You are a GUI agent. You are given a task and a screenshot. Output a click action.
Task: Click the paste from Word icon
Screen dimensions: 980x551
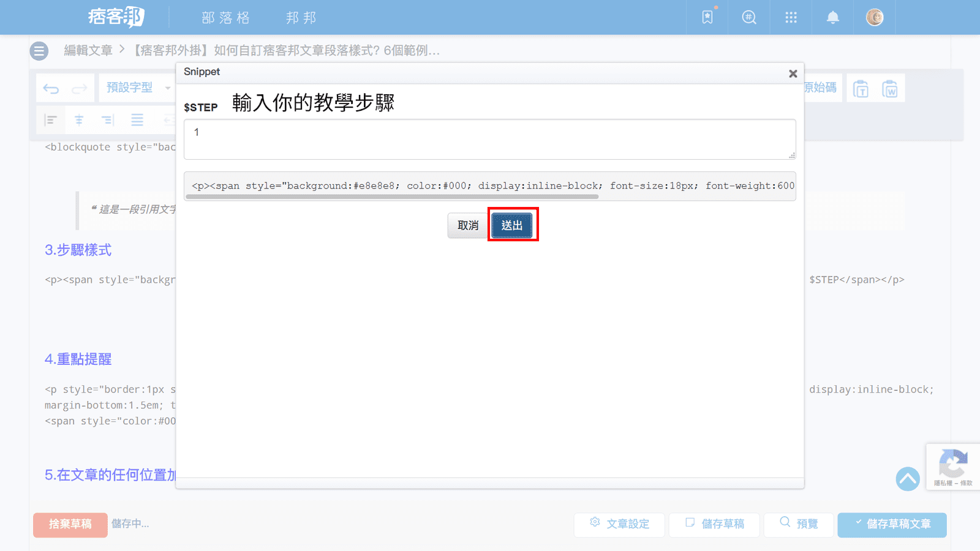coord(889,89)
